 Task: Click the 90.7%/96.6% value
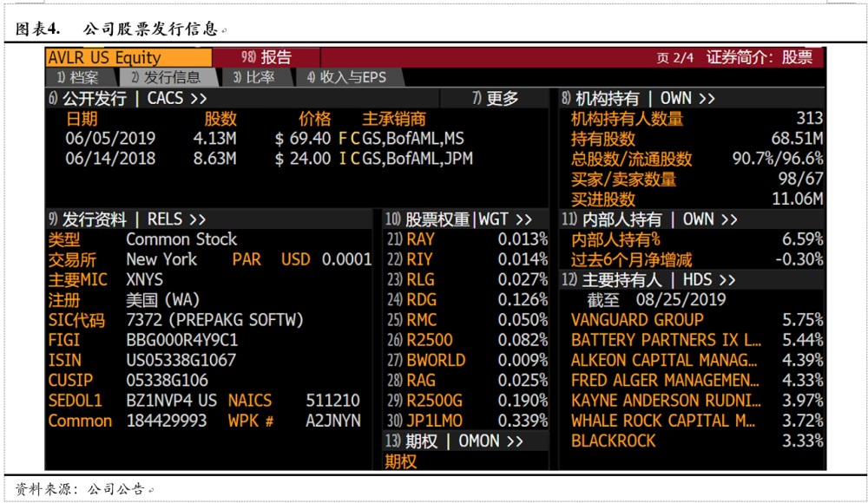pos(778,159)
